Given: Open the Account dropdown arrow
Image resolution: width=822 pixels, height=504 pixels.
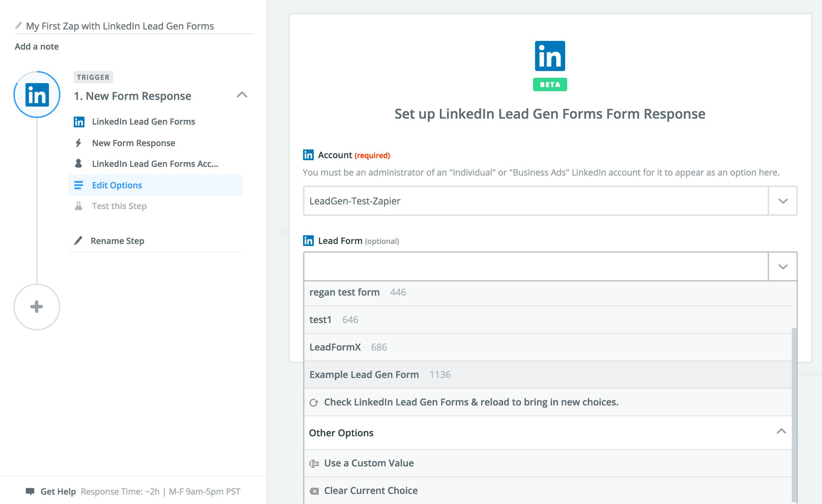Looking at the screenshot, I should 782,201.
